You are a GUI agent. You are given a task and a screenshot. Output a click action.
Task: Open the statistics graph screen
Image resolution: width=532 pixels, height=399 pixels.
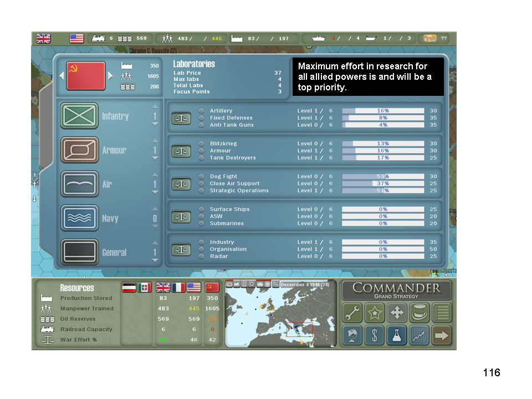(419, 335)
